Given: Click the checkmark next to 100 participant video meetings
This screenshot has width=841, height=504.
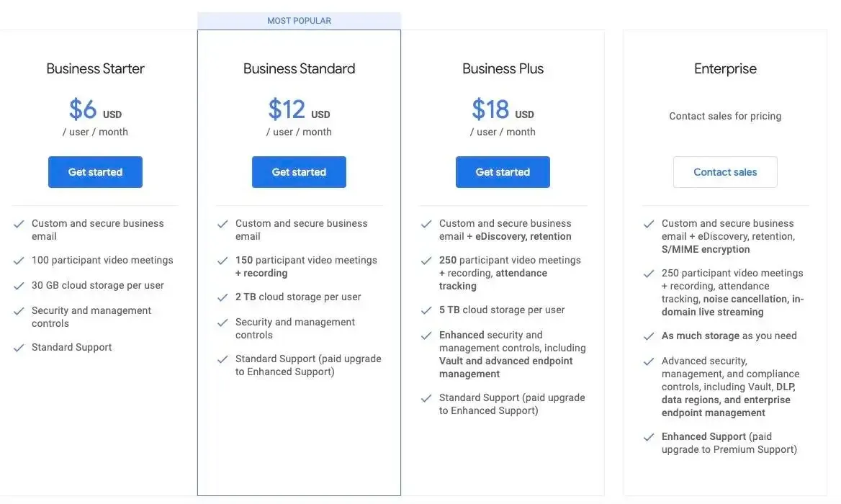Looking at the screenshot, I should tap(19, 260).
